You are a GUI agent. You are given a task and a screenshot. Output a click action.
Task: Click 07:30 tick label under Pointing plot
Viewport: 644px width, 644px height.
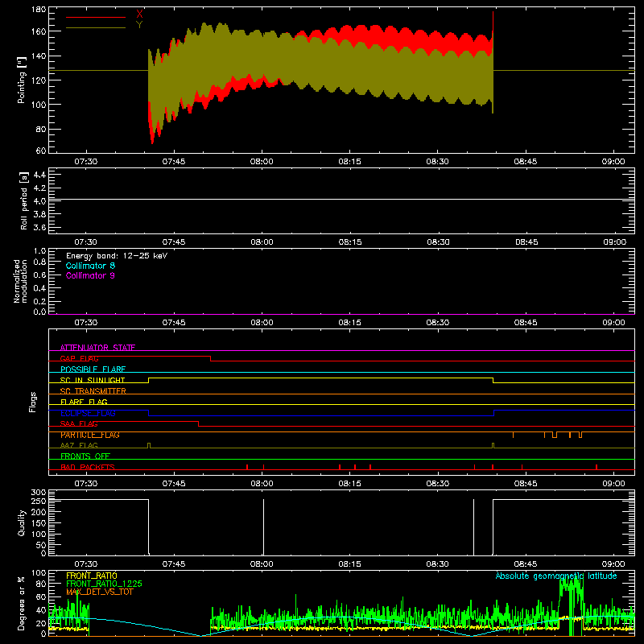point(86,162)
